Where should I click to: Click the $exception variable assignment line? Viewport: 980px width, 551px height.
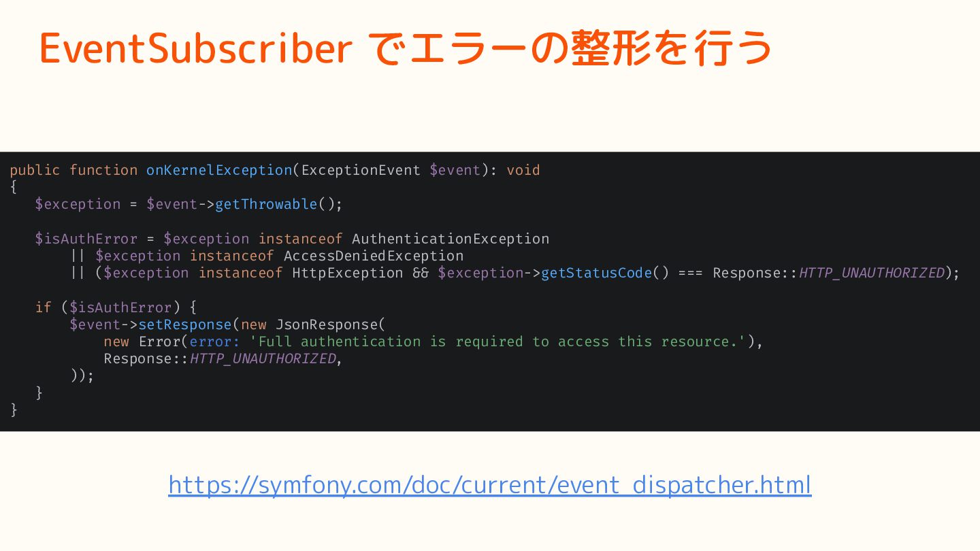tap(189, 204)
